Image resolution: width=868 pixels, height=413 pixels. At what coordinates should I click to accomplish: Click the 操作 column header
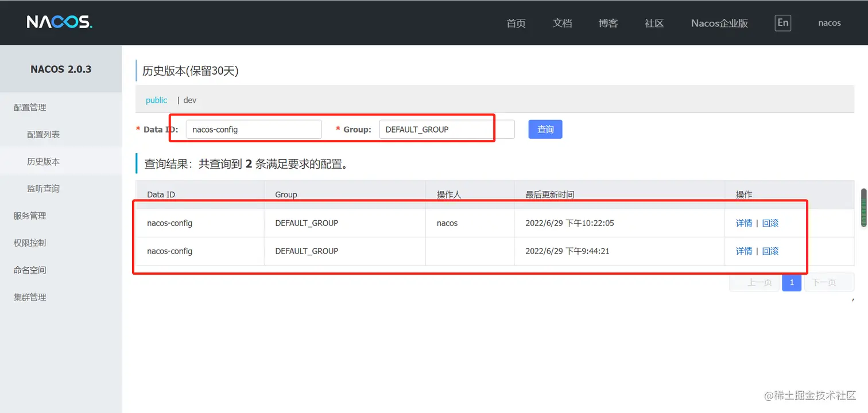click(x=744, y=194)
